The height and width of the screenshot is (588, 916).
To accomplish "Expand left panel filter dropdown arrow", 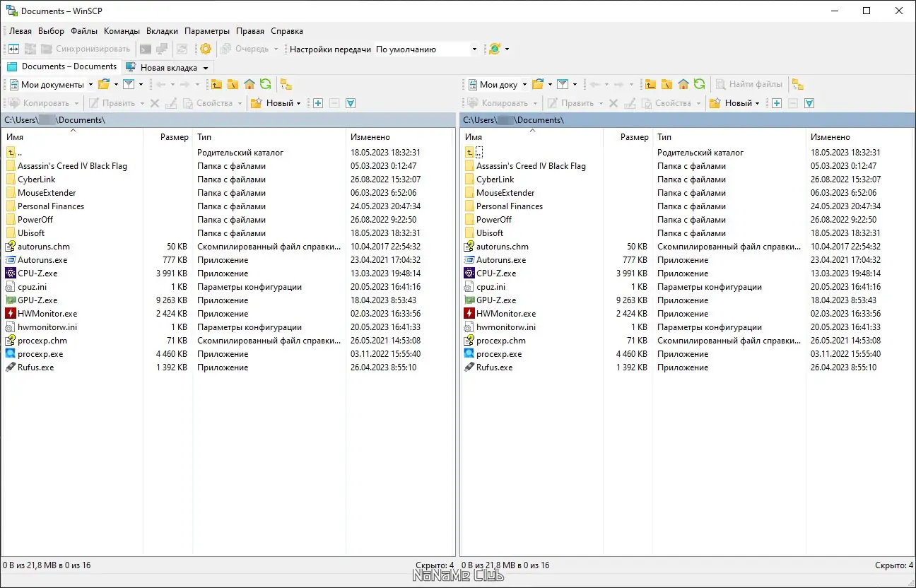I will point(141,84).
